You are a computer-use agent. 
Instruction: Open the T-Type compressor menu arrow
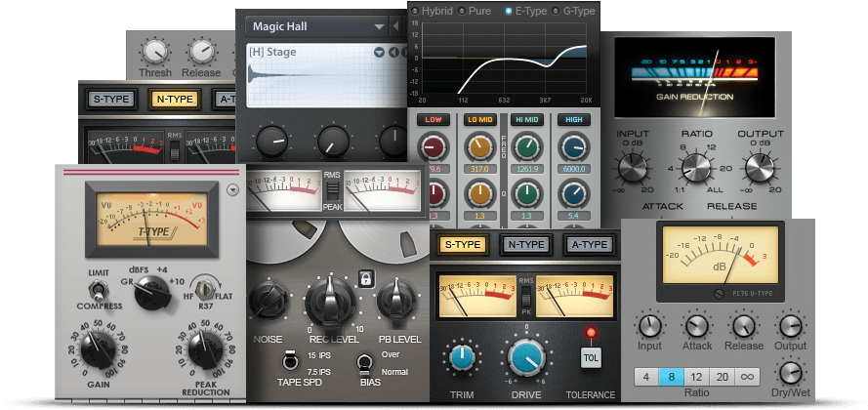click(231, 190)
